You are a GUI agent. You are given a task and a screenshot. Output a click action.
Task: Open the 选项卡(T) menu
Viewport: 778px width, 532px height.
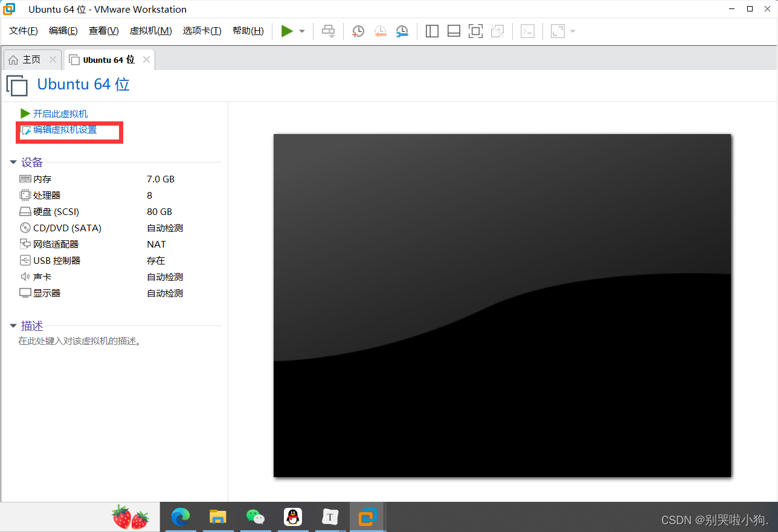[202, 31]
